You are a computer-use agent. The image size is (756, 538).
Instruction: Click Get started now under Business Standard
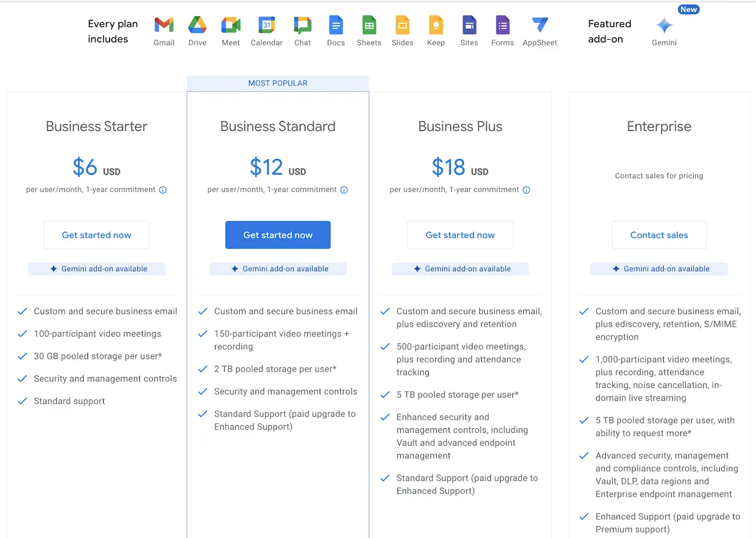click(x=278, y=235)
